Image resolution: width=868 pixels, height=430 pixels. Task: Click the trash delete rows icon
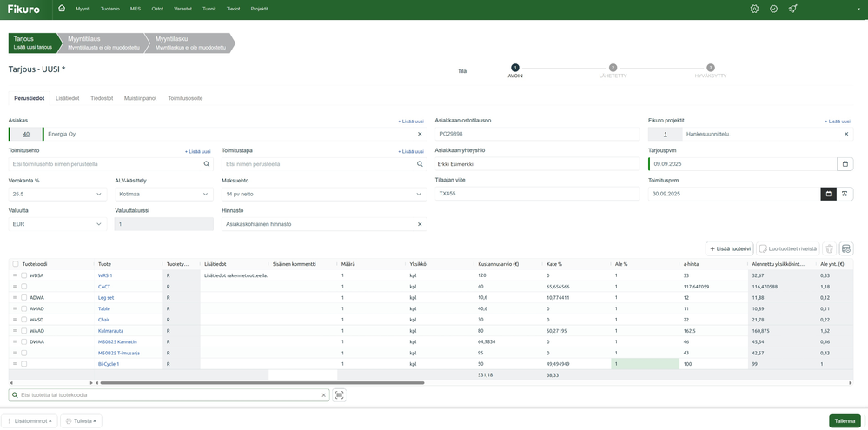[x=829, y=249]
